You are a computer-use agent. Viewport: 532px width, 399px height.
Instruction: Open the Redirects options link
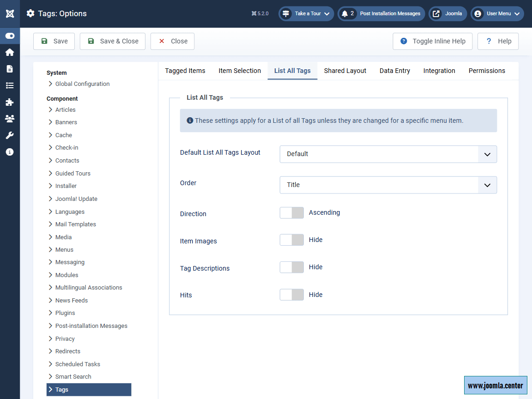pos(68,351)
